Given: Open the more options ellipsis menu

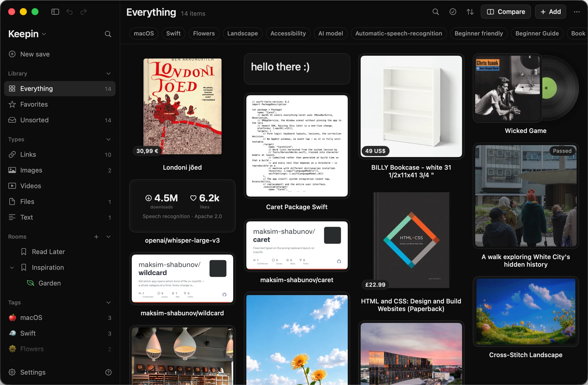Looking at the screenshot, I should [577, 12].
